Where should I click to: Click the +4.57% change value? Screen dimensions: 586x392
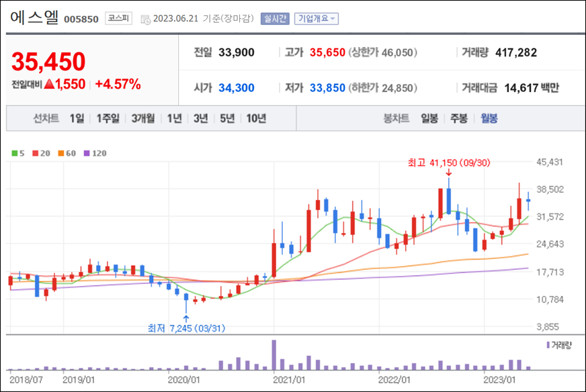pos(118,84)
